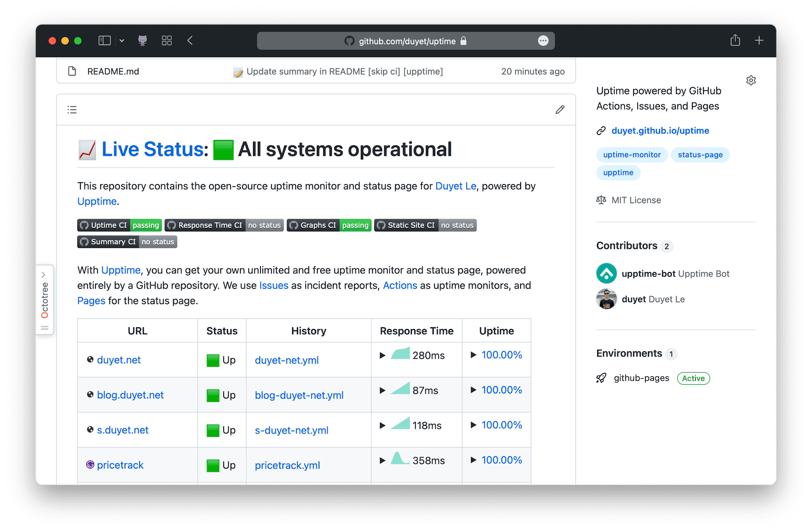
Task: Click the back navigation arrow
Action: click(190, 41)
